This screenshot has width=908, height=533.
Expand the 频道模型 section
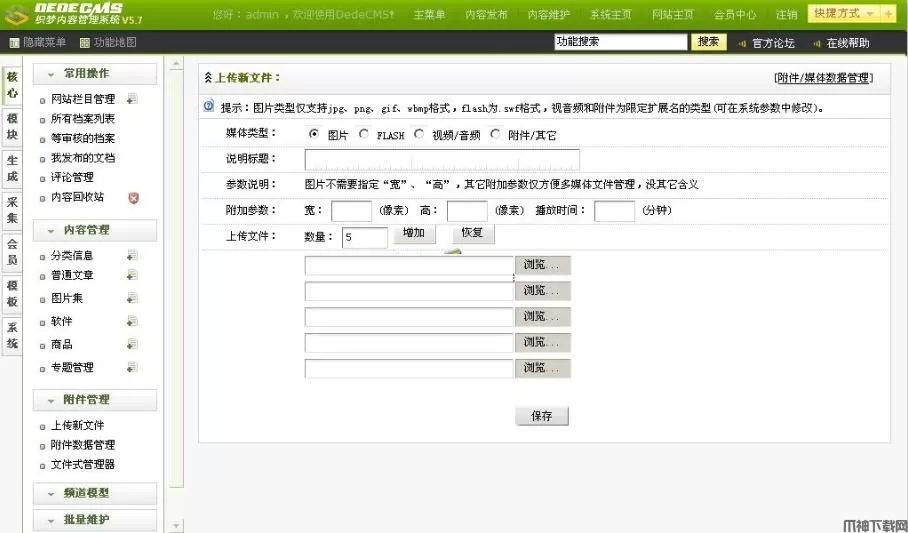click(x=95, y=493)
